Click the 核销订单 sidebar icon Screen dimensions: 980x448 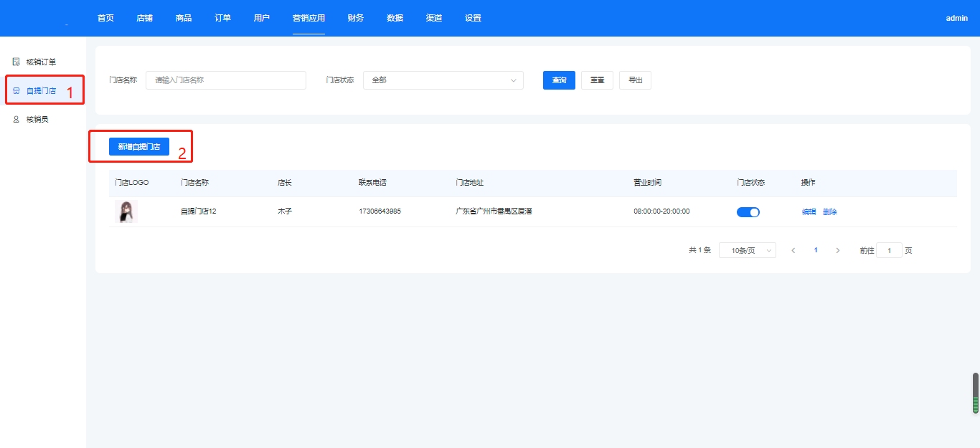pyautogui.click(x=16, y=62)
